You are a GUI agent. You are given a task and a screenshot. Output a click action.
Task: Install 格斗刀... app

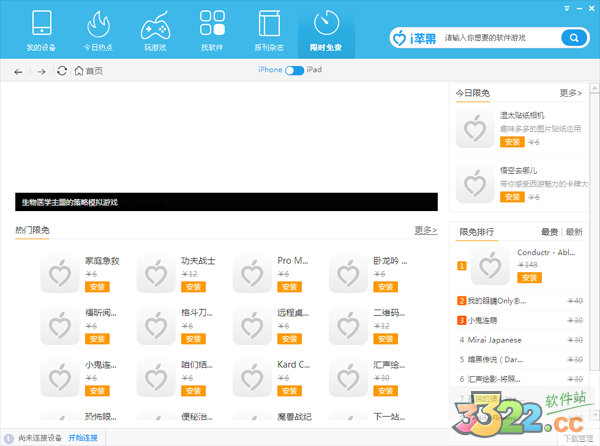coord(193,339)
